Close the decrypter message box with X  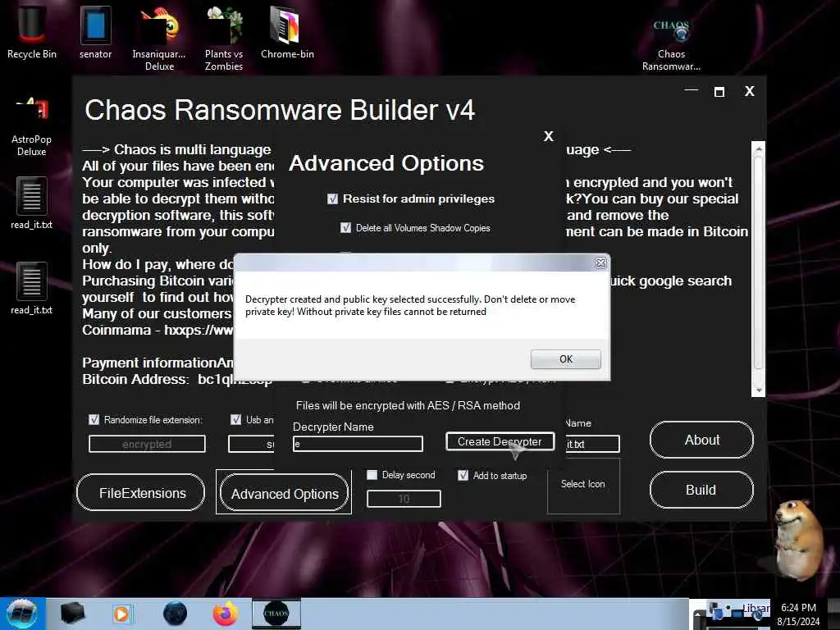click(x=600, y=262)
